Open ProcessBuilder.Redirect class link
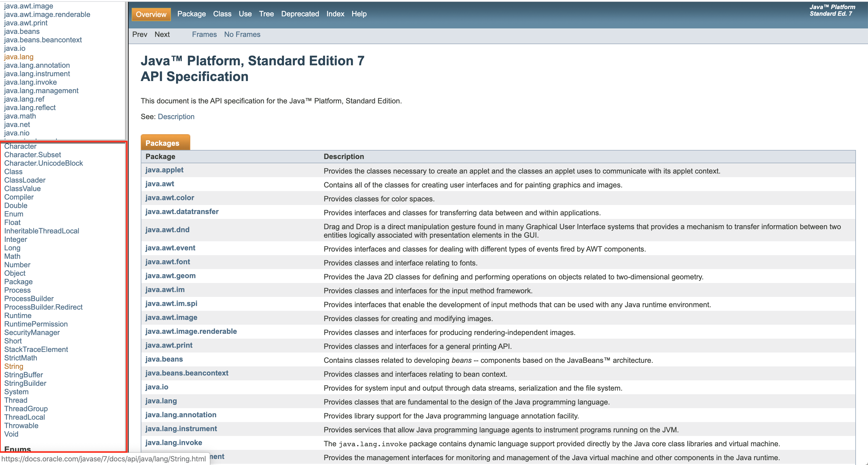The width and height of the screenshot is (868, 465). click(43, 307)
